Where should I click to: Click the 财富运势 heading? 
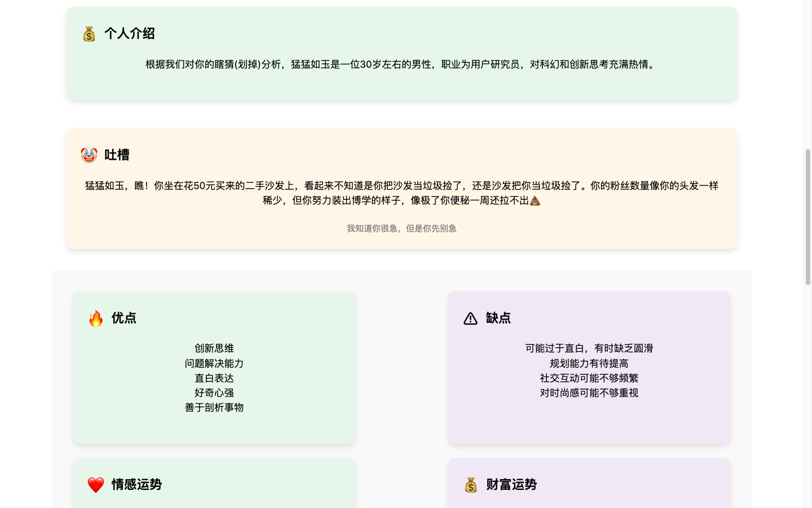tap(510, 485)
